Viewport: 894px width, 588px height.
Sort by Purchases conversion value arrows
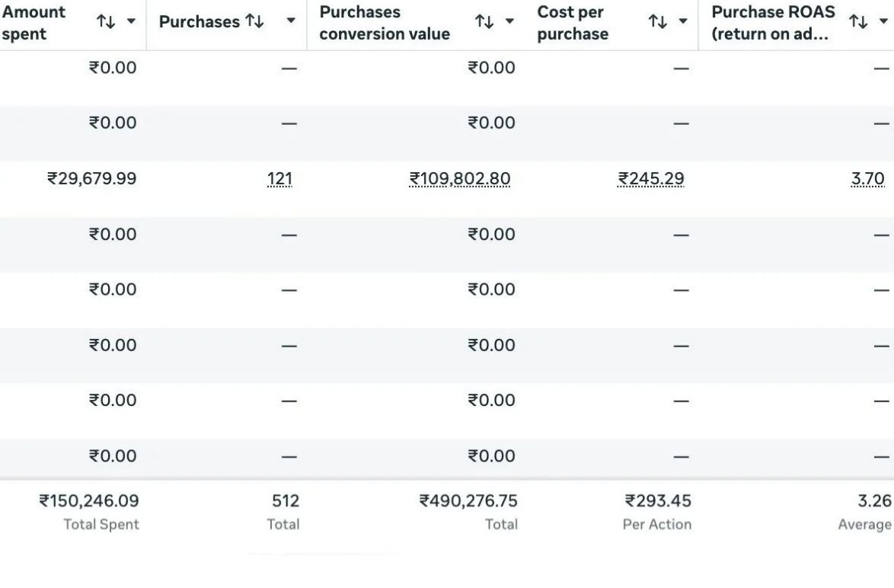tap(484, 21)
